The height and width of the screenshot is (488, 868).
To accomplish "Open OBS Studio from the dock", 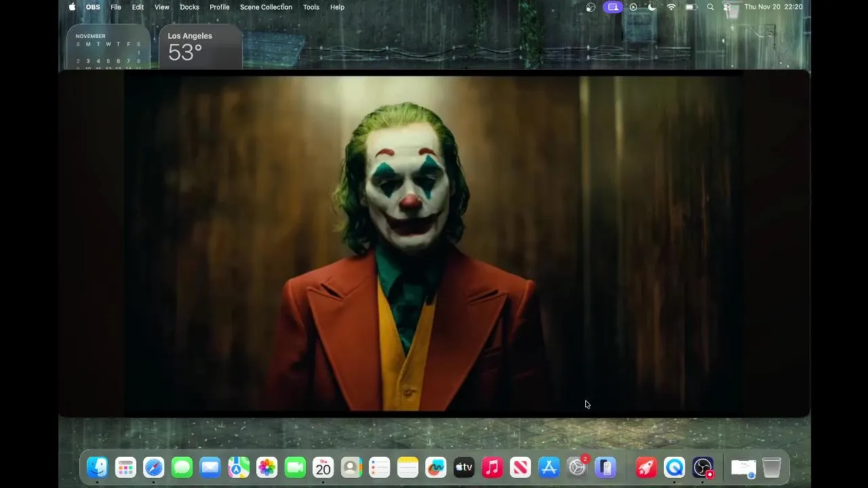I will pos(703,467).
